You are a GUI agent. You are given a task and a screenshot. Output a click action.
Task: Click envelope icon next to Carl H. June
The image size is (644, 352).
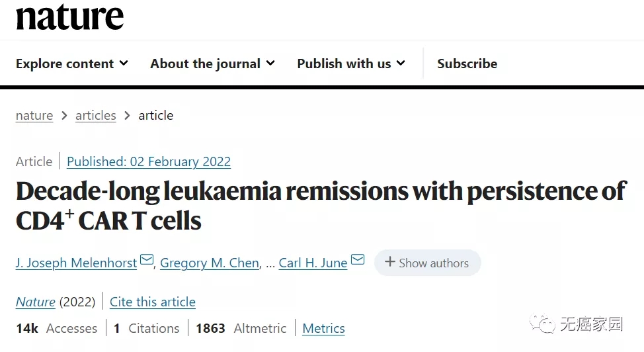tap(357, 260)
